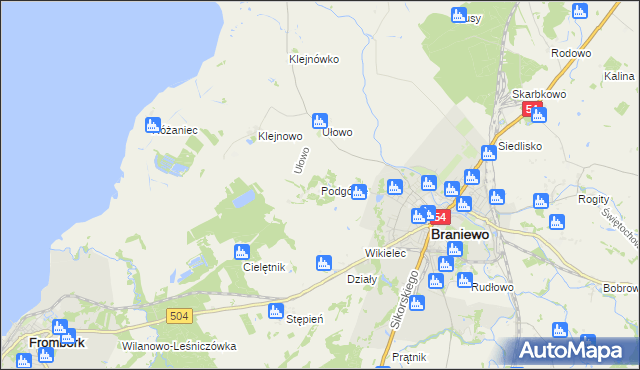The height and width of the screenshot is (370, 640).
Task: Open the factory marker left of Rudłowo
Action: tap(464, 280)
